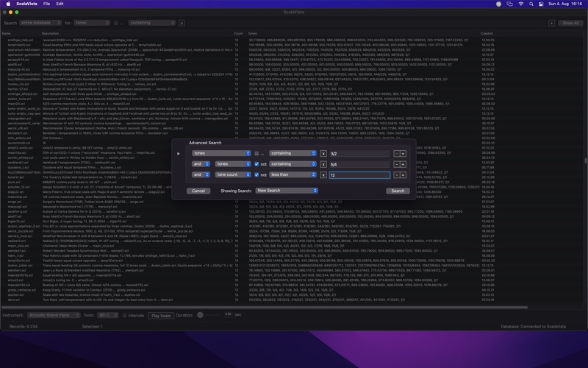The height and width of the screenshot is (368, 588).
Task: Click the 3/2 value input field
Action: (x=359, y=154)
